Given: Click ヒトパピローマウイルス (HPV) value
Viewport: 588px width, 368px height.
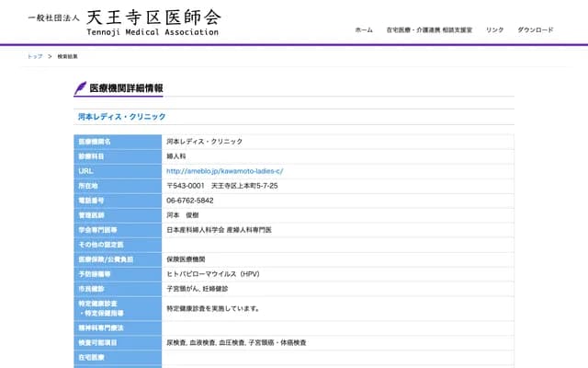Looking at the screenshot, I should click(213, 274).
